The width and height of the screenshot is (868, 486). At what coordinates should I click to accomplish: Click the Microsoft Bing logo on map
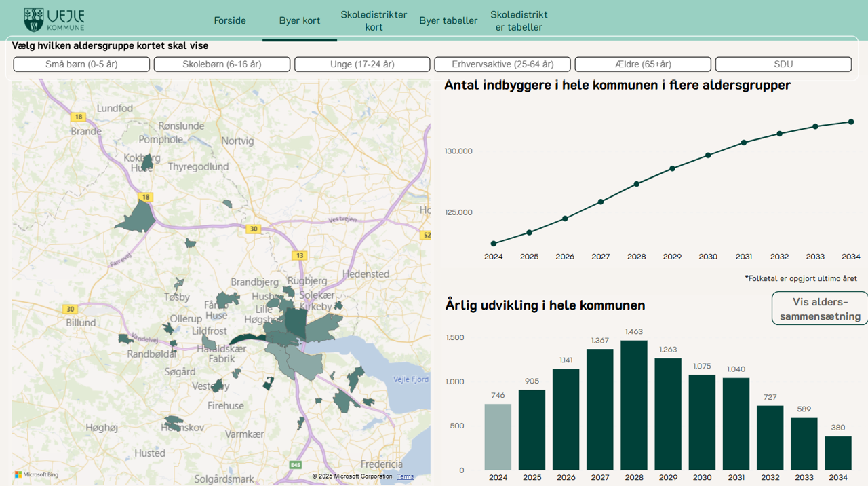37,474
